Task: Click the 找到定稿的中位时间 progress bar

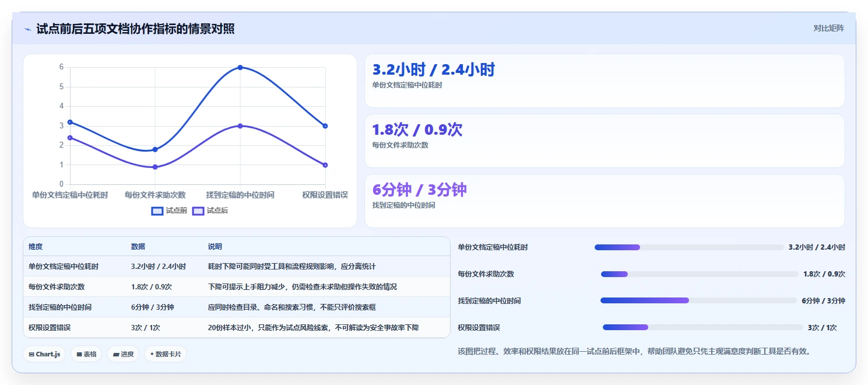Action: (698, 300)
